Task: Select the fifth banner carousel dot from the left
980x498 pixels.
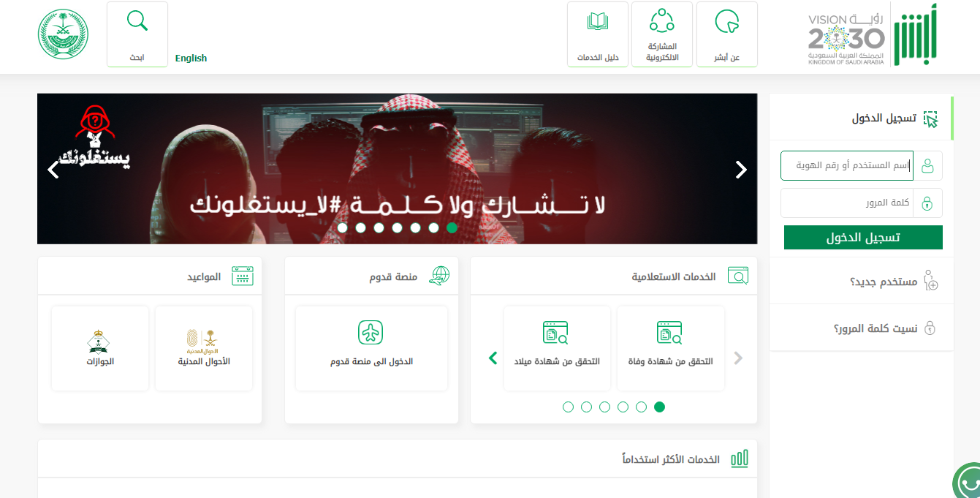Action: click(x=416, y=227)
